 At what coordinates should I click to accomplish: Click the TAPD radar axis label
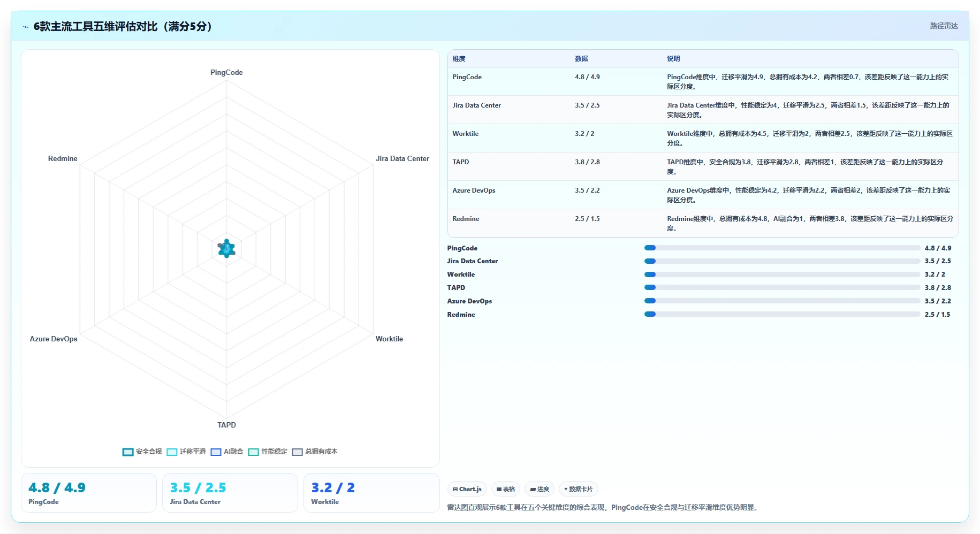[226, 425]
